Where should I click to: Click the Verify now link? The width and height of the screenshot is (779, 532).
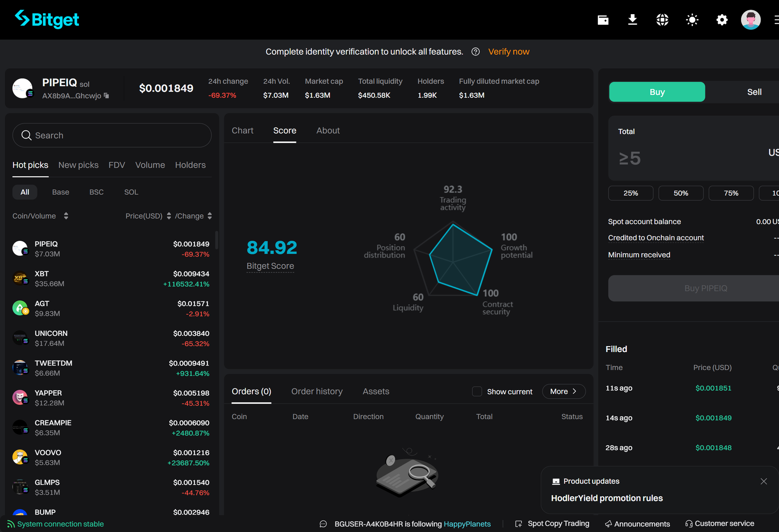point(508,52)
